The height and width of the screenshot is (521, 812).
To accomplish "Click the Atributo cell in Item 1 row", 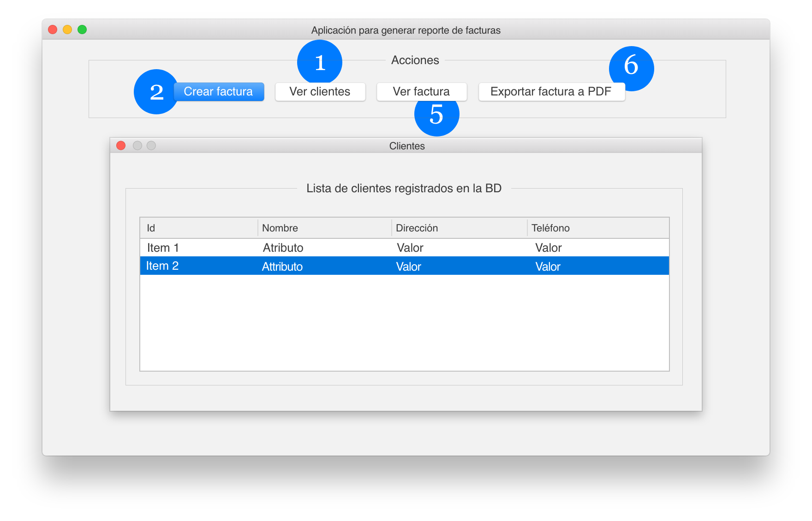I will (x=283, y=247).
